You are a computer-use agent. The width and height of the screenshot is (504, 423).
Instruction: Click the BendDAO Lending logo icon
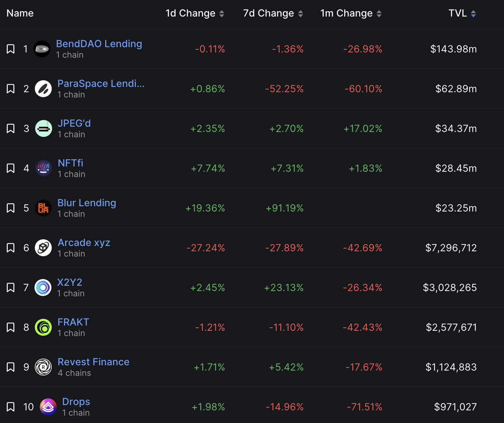pyautogui.click(x=42, y=49)
